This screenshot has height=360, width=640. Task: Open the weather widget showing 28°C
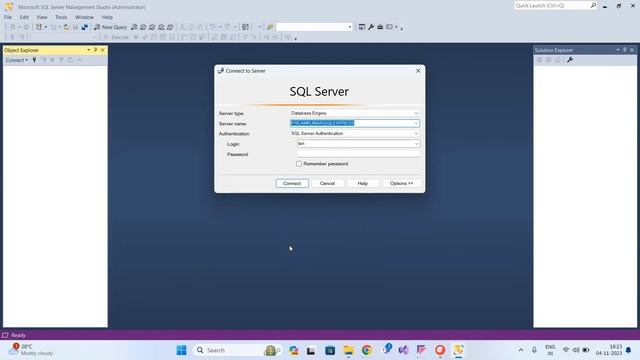tap(31, 350)
